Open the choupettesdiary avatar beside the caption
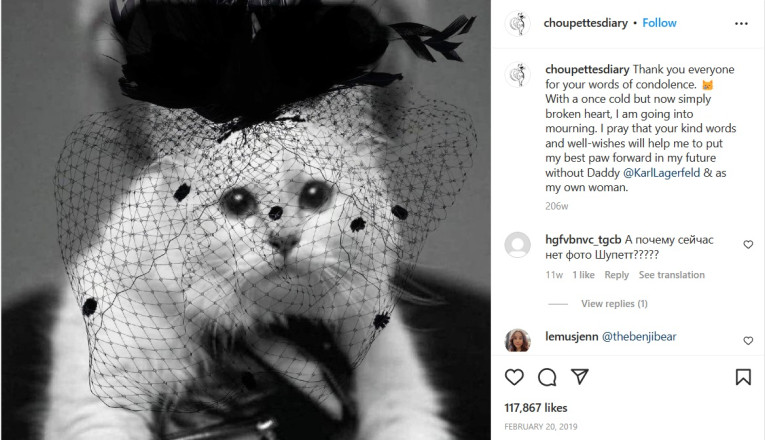Screen dimensions: 765x440 [518, 75]
